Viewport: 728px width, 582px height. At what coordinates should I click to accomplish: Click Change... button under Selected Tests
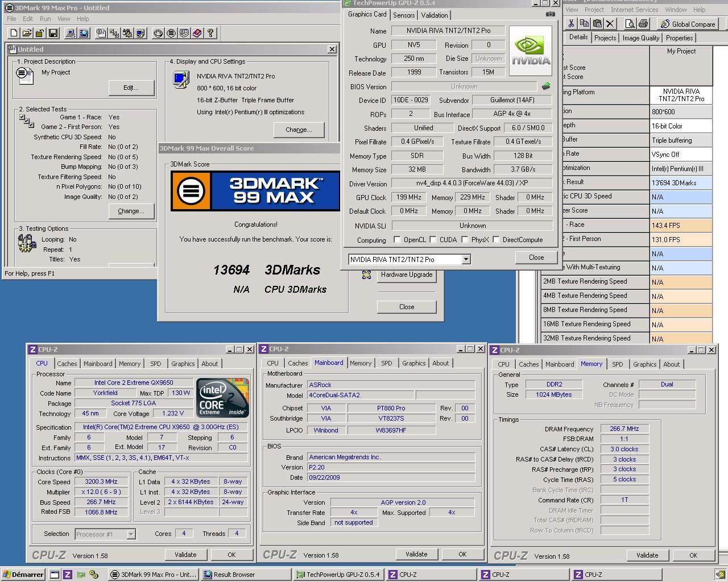pyautogui.click(x=131, y=211)
